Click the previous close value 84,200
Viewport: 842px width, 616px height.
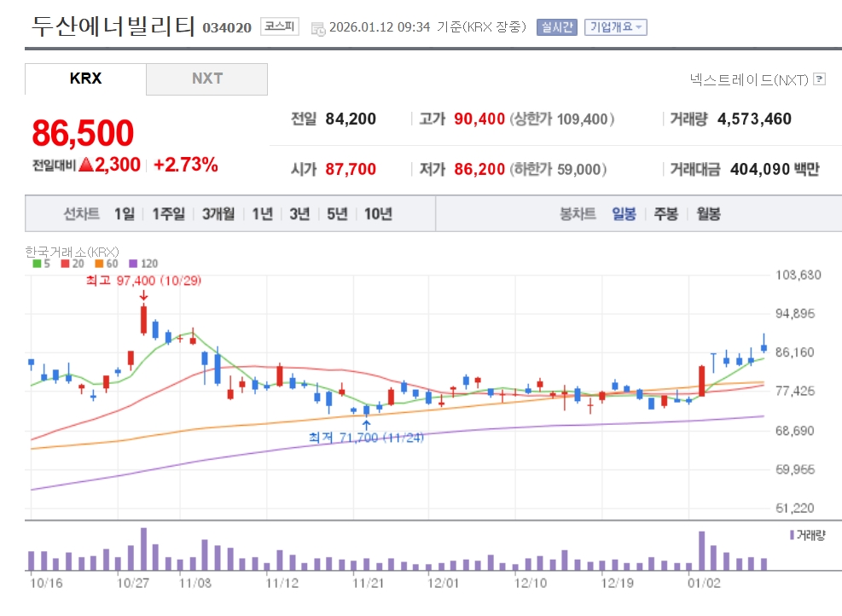click(351, 119)
